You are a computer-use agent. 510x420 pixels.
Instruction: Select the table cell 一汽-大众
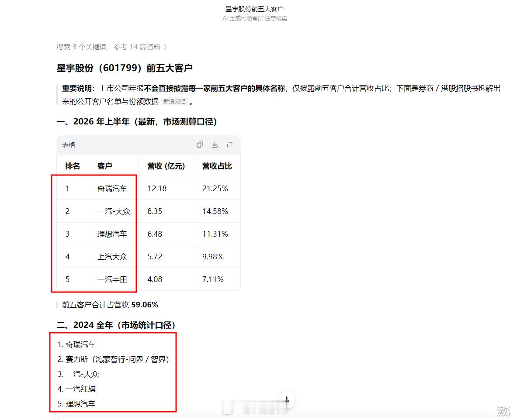[x=114, y=211]
